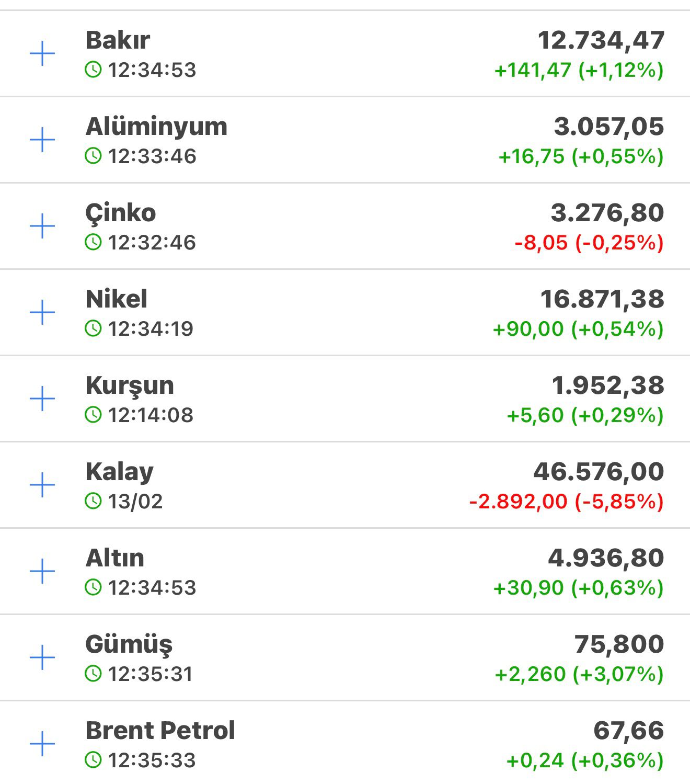Click the clock icon under Kalay
The width and height of the screenshot is (690, 784).
[93, 501]
